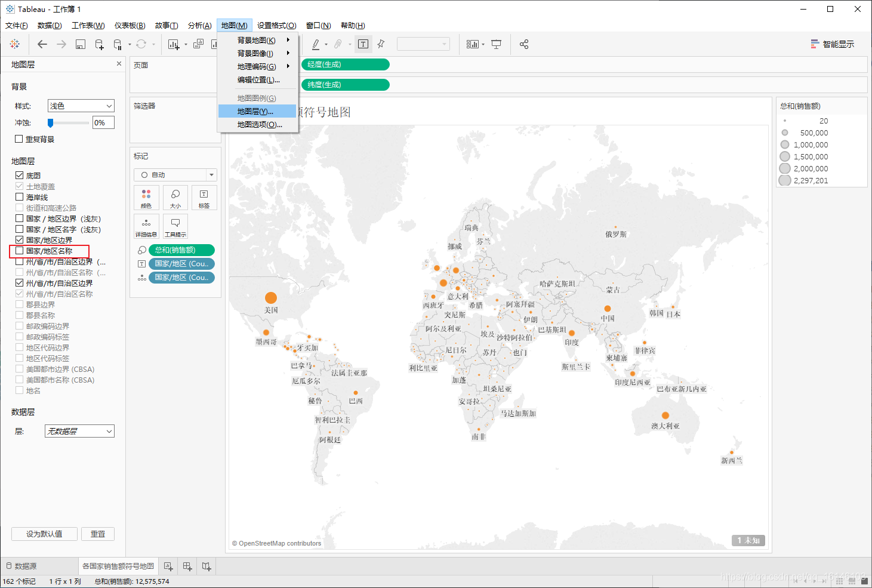The width and height of the screenshot is (872, 588).
Task: Open the 文件 menu
Action: (16, 25)
